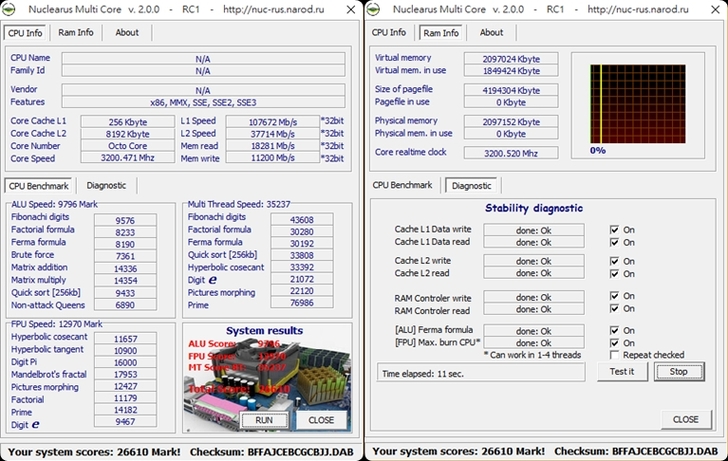Select the CPU Info tab in the right window
The image size is (728, 461).
[389, 32]
